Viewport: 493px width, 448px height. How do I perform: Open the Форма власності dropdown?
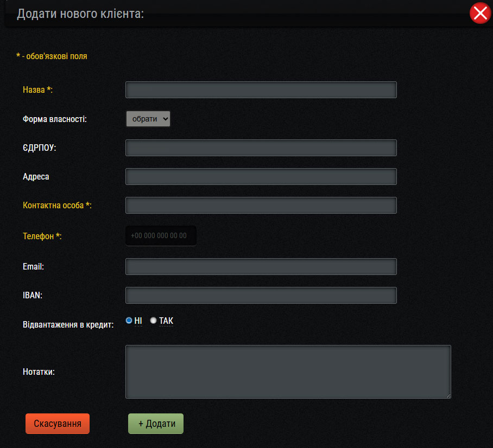148,119
